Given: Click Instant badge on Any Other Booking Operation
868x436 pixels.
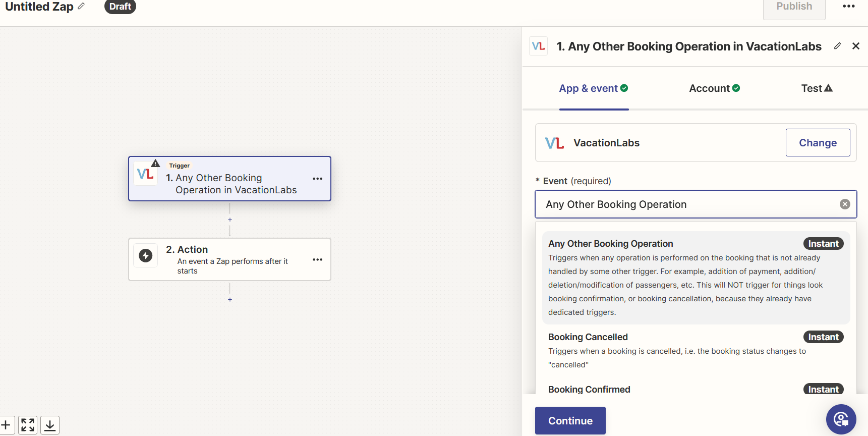Looking at the screenshot, I should 823,244.
